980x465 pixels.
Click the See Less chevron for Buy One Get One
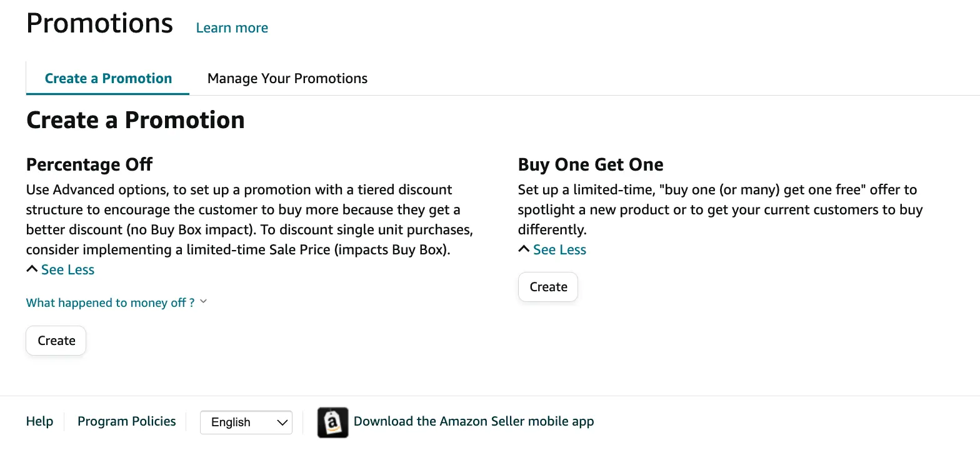[523, 248]
